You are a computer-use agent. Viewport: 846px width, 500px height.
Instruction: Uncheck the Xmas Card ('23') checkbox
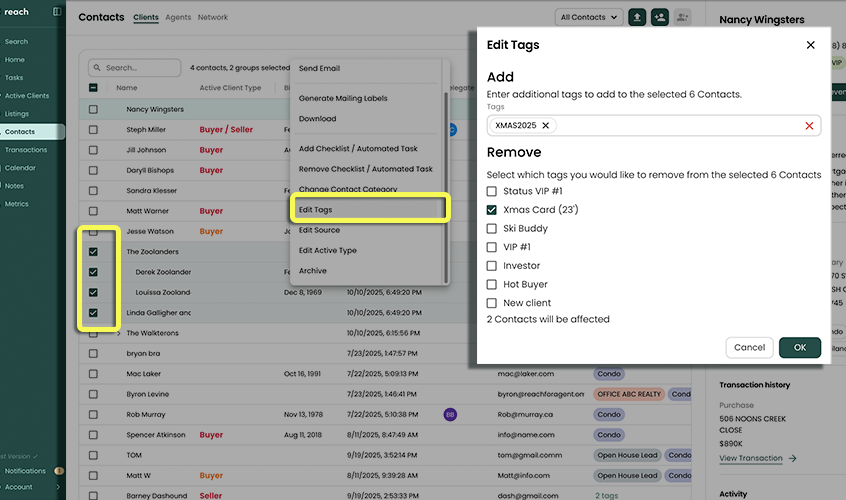pyautogui.click(x=491, y=210)
